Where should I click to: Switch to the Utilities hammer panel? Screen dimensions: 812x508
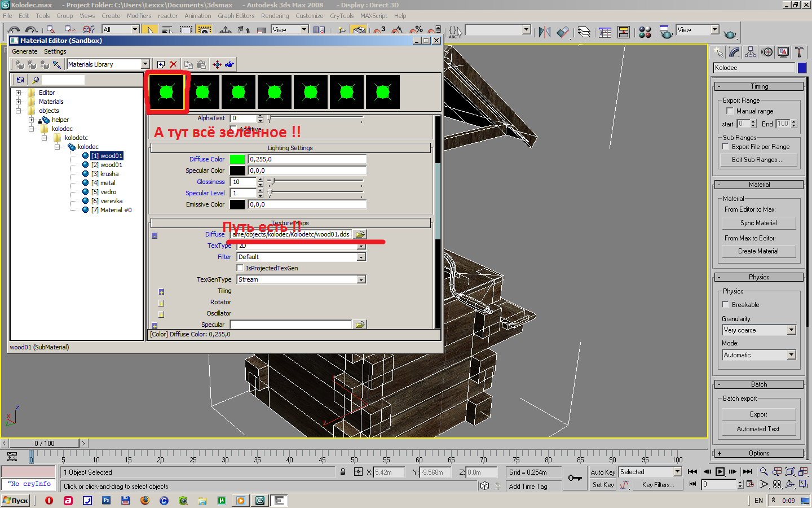click(799, 52)
